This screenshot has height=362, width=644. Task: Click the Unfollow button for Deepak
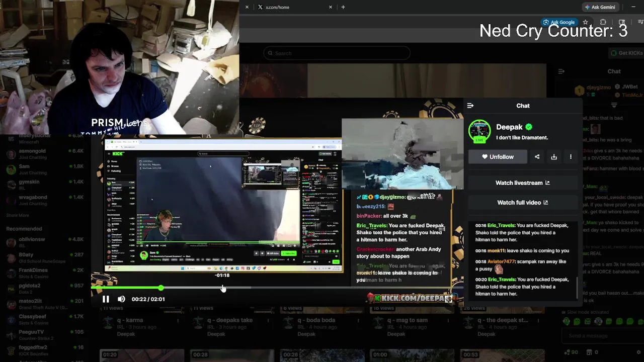pos(498,157)
